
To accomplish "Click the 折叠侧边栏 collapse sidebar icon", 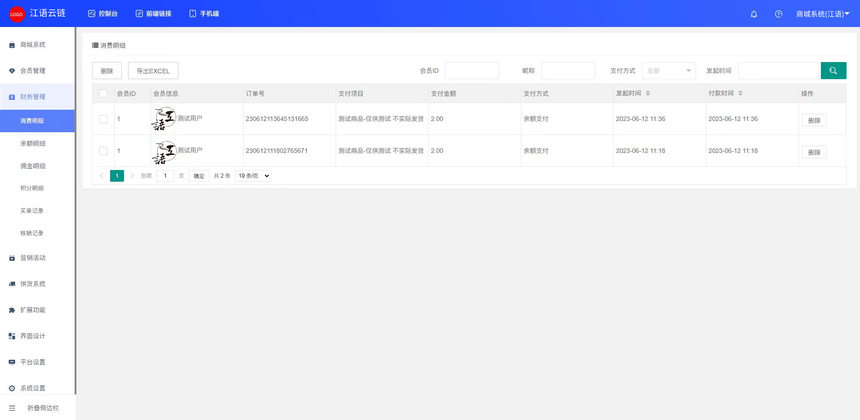I will click(10, 408).
